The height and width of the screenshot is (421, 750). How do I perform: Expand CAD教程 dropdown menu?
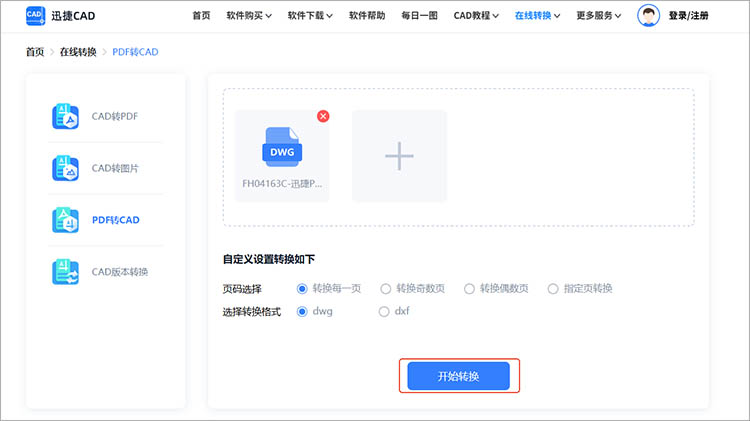coord(476,16)
